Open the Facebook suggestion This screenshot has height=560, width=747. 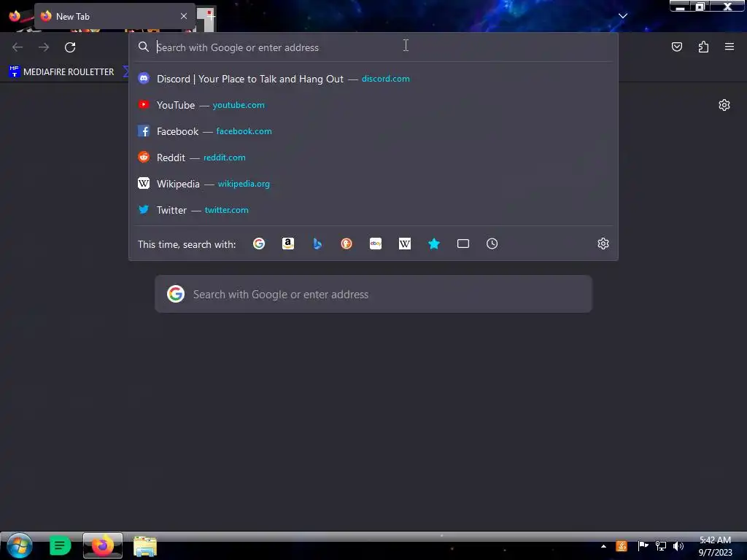pos(373,131)
